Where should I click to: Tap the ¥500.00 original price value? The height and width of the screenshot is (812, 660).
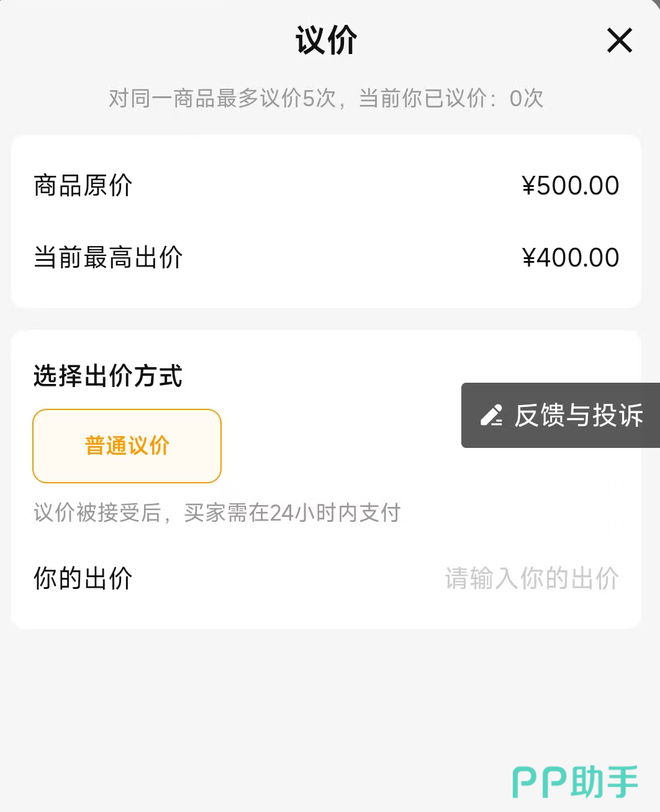coord(577,185)
